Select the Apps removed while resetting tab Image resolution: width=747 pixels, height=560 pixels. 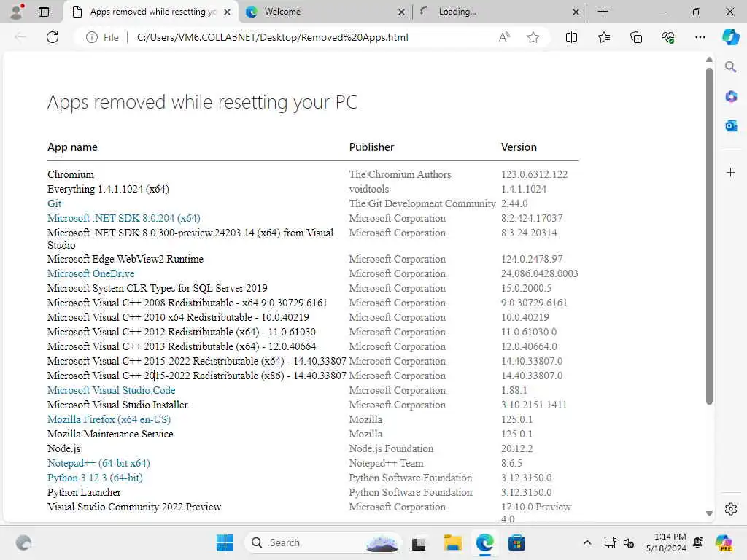[x=150, y=12]
